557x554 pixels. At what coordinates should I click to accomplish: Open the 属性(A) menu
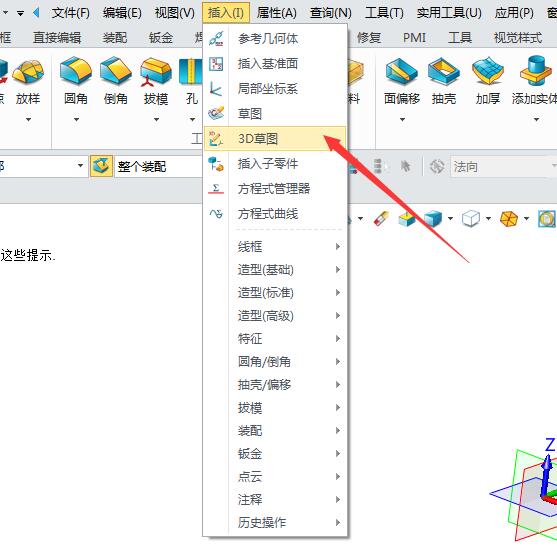[x=276, y=13]
